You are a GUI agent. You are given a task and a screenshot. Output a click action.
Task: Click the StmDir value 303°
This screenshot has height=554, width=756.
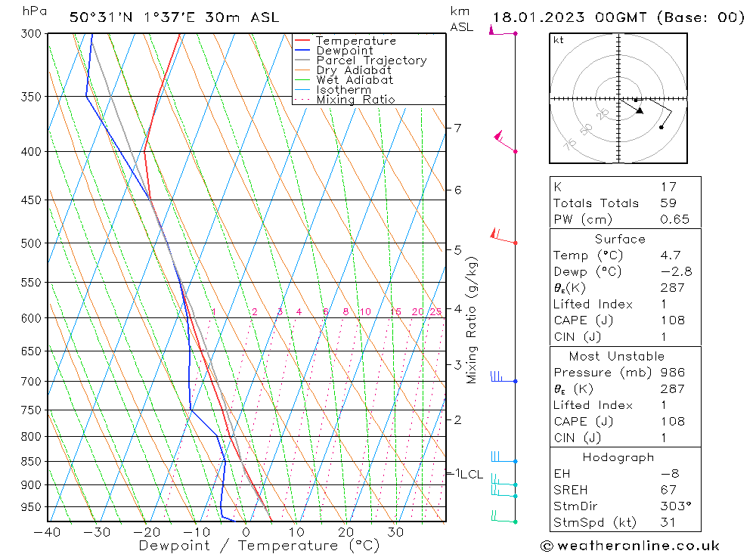coord(676,506)
